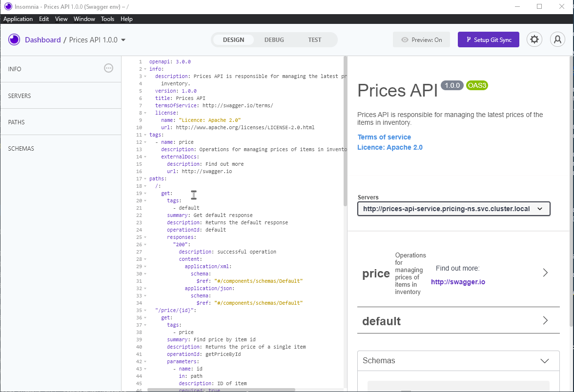Viewport: 574px width, 392px height.
Task: Click the 'operationId: getPriceById' line
Action: click(204, 354)
